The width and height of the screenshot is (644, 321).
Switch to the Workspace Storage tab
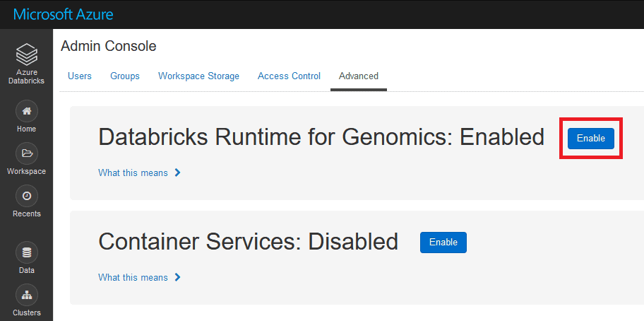click(199, 76)
